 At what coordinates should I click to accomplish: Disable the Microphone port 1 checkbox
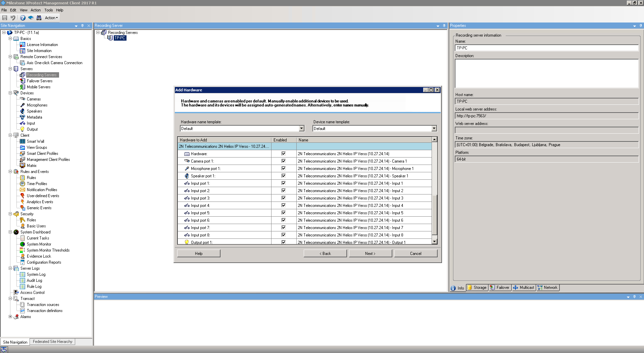[x=283, y=168]
